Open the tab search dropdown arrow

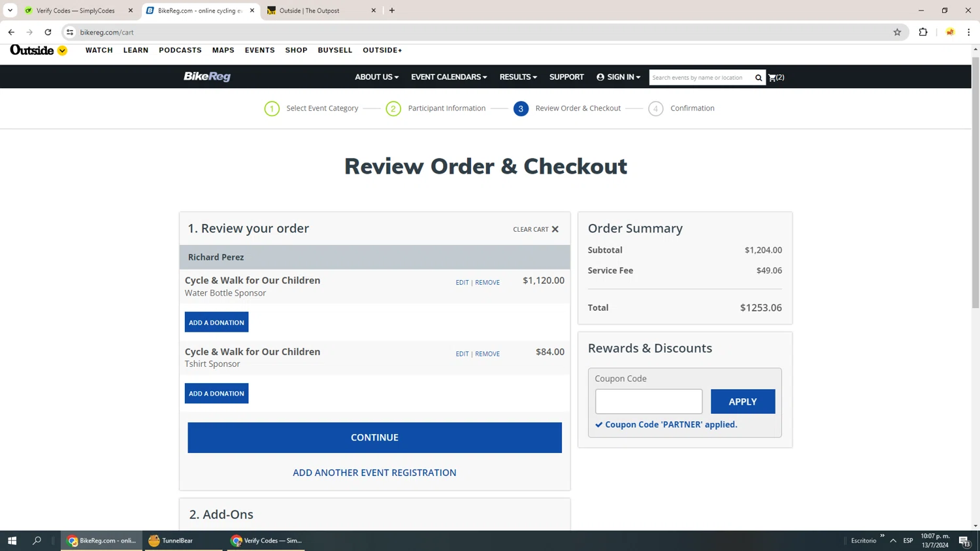click(x=10, y=10)
